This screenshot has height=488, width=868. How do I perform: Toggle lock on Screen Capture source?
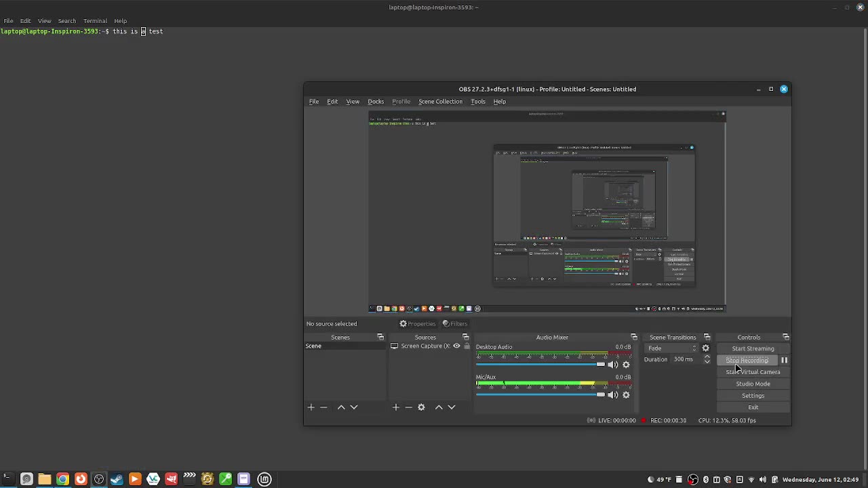[467, 346]
